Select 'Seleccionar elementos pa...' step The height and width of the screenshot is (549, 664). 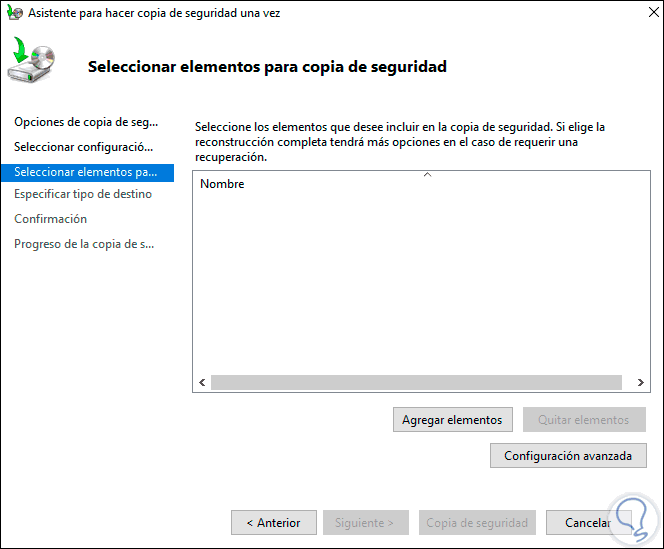[87, 172]
